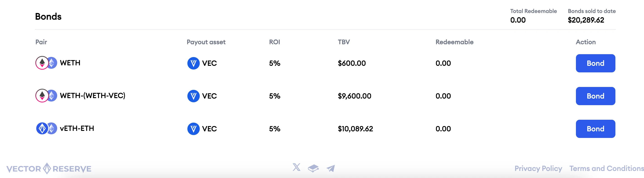Click the Pair column header

41,42
